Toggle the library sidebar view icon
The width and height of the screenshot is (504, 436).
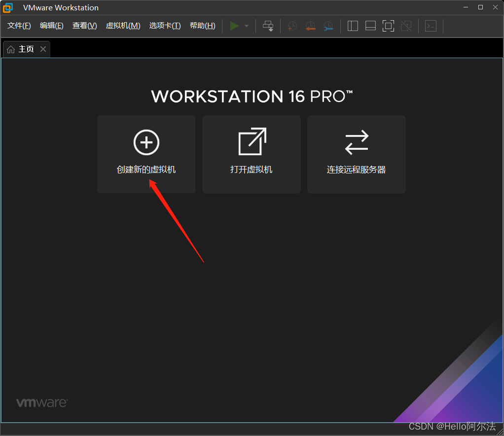[x=353, y=26]
